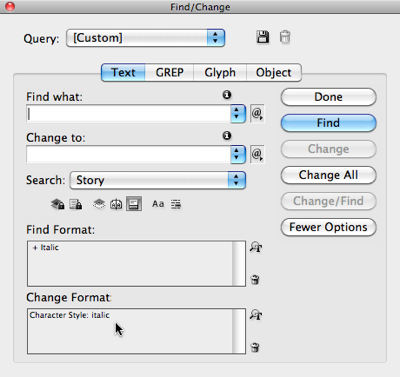
Task: Toggle Include Hidden Layers search option
Action: 99,204
